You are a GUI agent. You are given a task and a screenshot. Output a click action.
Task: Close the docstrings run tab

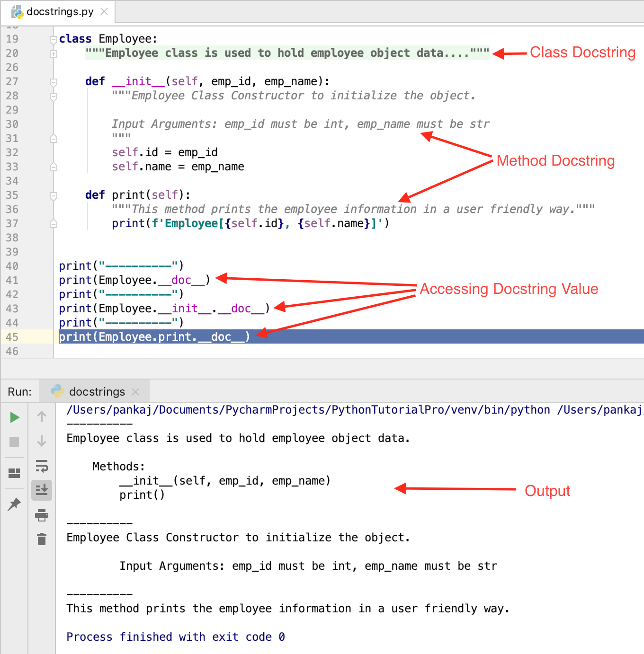pos(135,391)
